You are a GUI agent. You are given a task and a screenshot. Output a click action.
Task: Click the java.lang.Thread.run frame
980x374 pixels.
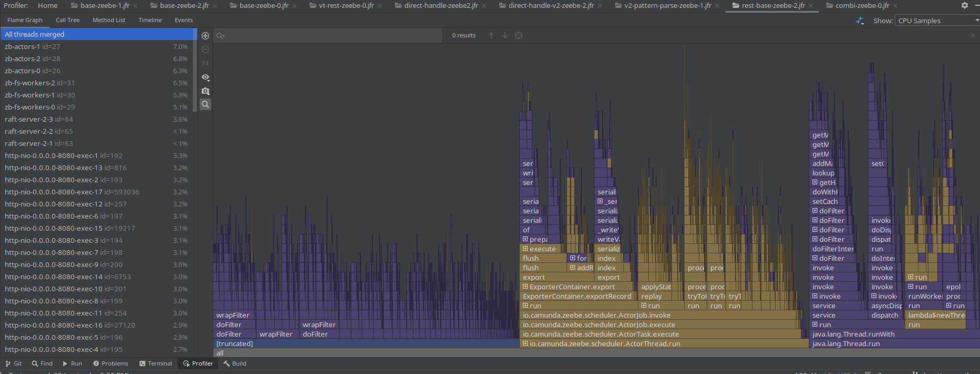click(894, 343)
